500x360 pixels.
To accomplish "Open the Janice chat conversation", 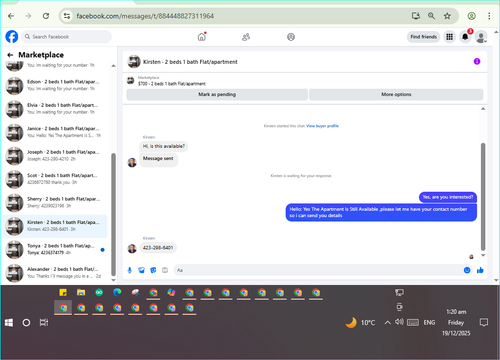I will (x=55, y=132).
